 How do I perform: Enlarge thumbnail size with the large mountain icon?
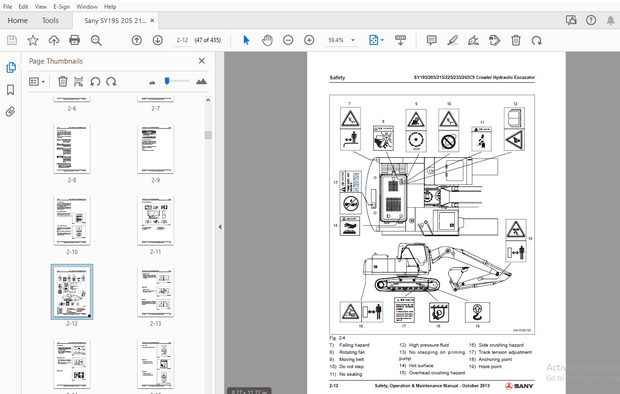coord(201,81)
